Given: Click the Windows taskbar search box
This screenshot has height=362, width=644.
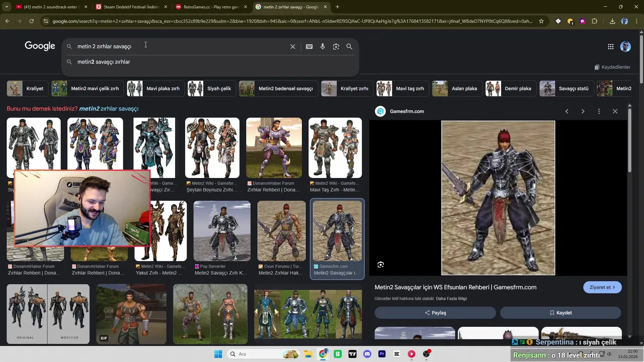Looking at the screenshot, I should click(x=263, y=354).
